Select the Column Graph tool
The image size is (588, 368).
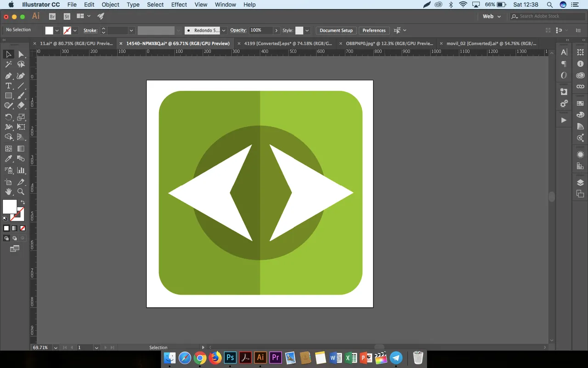coord(21,170)
